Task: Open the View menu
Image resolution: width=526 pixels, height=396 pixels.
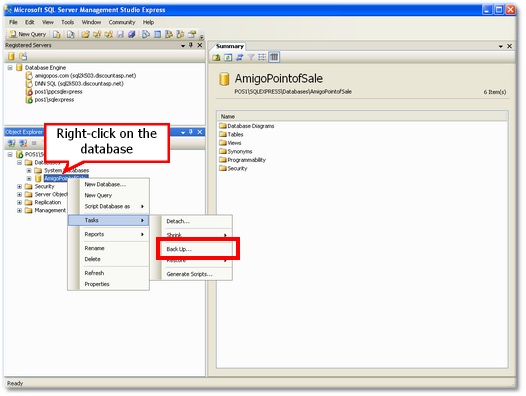Action: [x=48, y=22]
